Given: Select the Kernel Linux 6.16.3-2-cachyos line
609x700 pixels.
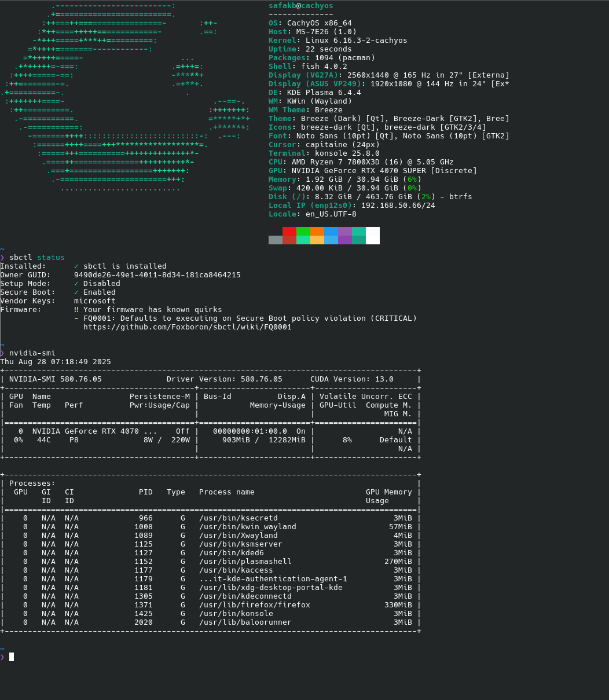Looking at the screenshot, I should (x=338, y=41).
